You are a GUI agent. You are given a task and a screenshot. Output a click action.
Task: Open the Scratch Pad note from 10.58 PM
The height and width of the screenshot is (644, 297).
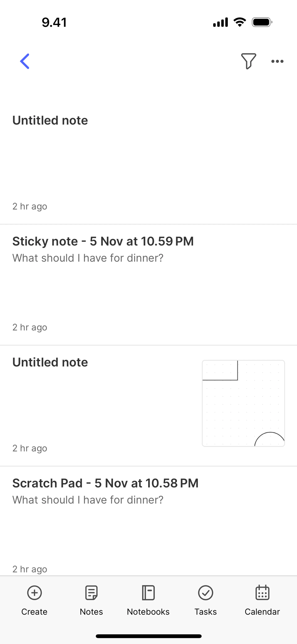pos(105,483)
